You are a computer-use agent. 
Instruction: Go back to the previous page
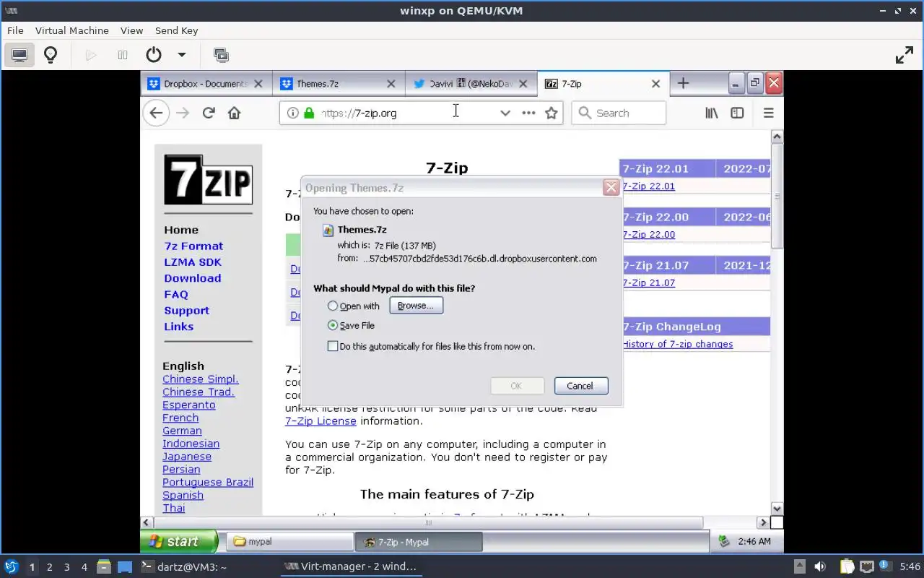coord(156,113)
